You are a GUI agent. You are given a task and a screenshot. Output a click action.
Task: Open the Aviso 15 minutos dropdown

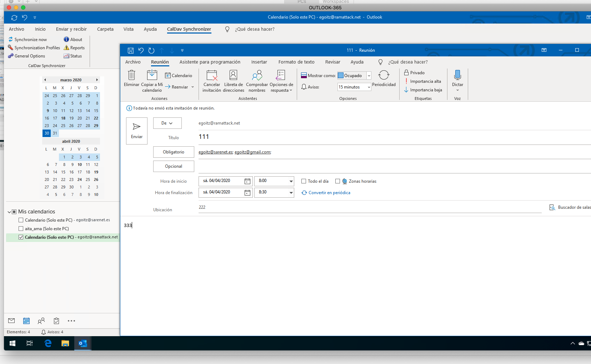[x=369, y=87]
